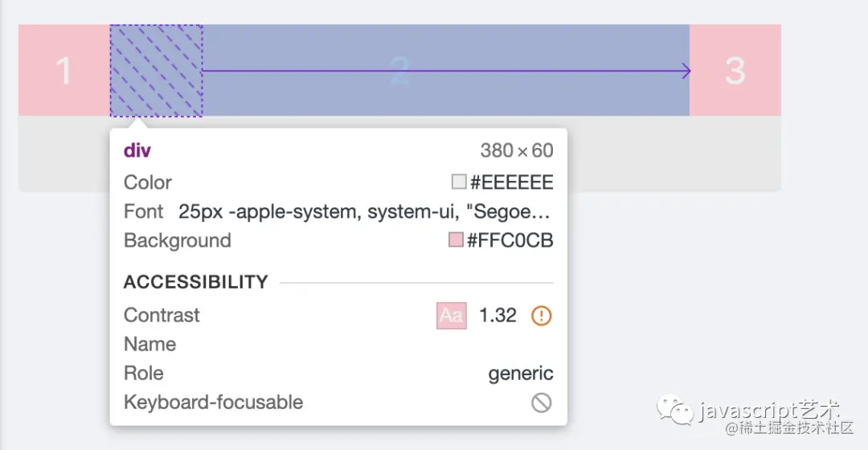
Task: Click the WeChat logo in the watermark
Action: [x=675, y=410]
